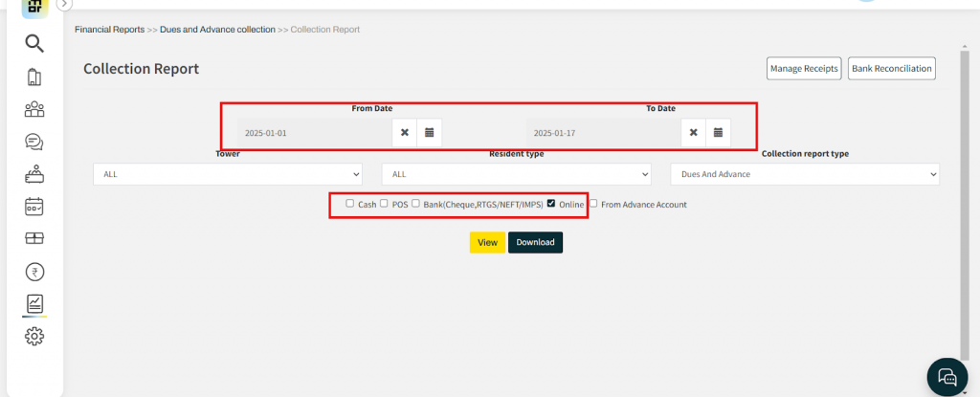Open the settings gear icon in sidebar
Viewport: 980px width, 397px height.
(34, 336)
